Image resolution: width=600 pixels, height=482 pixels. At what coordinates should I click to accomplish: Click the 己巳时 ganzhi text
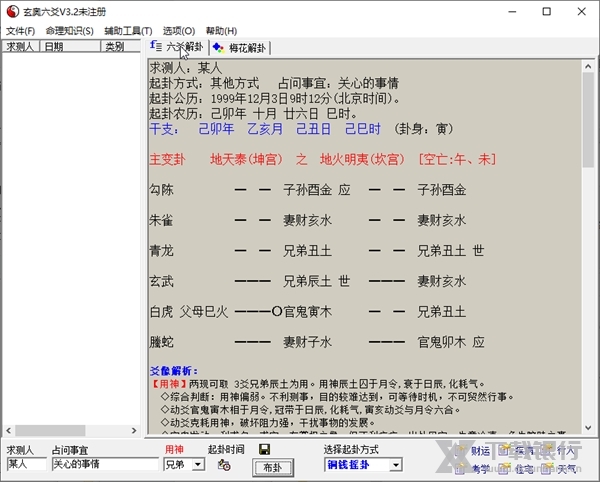(363, 129)
